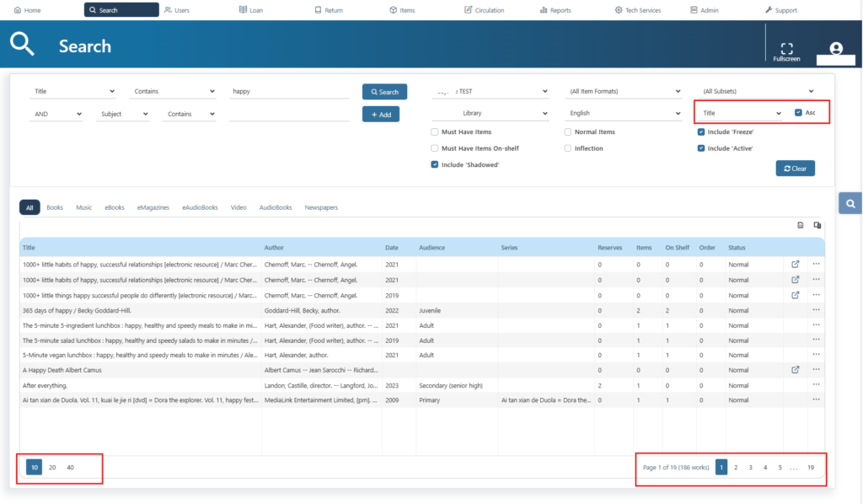This screenshot has height=504, width=863.
Task: Click the copy icon above results table
Action: point(817,225)
